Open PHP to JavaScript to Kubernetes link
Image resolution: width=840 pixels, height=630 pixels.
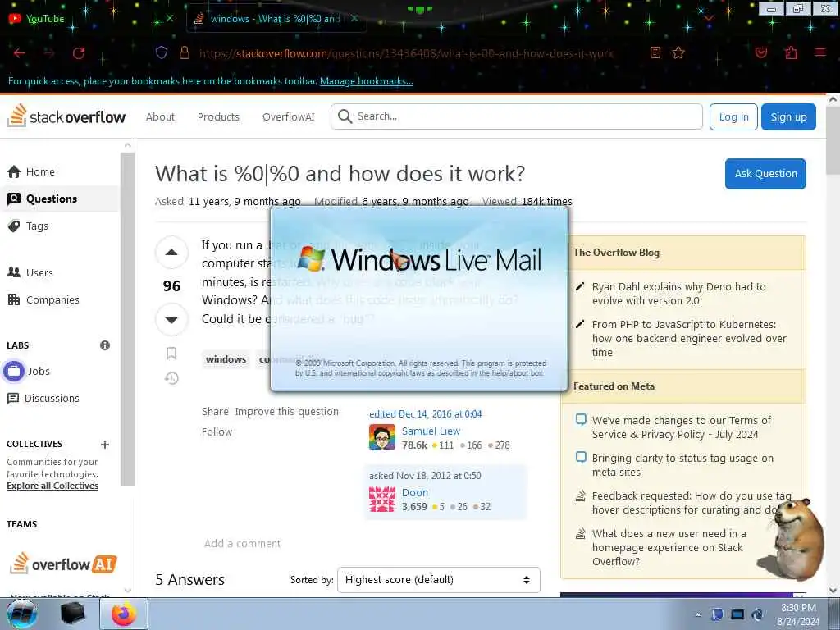click(689, 338)
